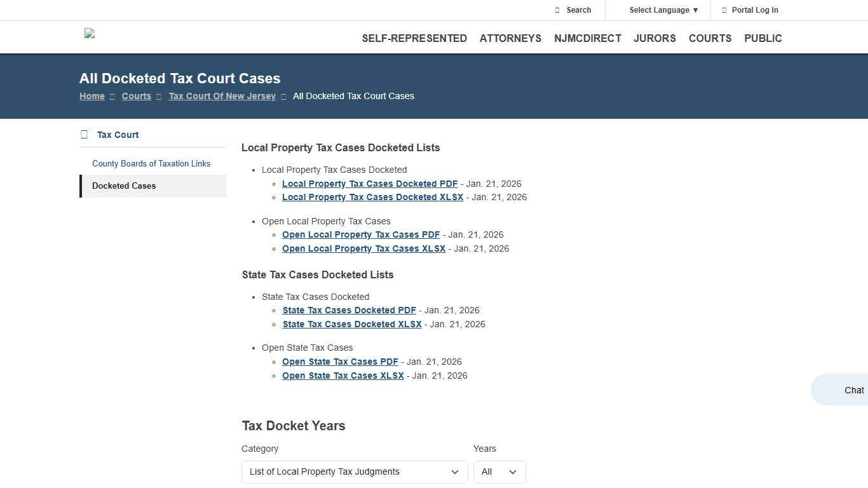Navigate to Home breadcrumb
The width and height of the screenshot is (868, 488).
(92, 96)
